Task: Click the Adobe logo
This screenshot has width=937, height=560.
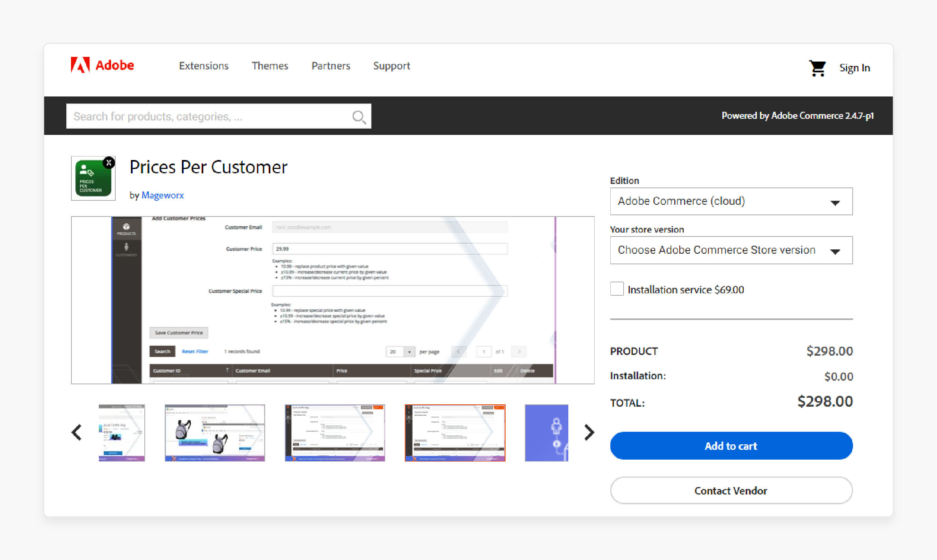Action: pyautogui.click(x=102, y=65)
